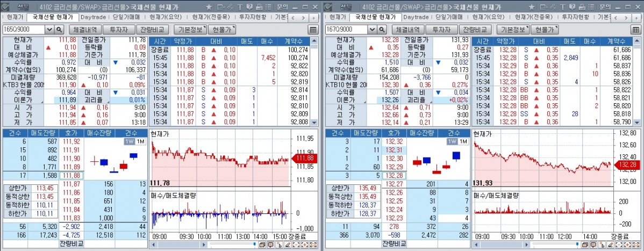Select 1W candle period in left window

coord(130,141)
